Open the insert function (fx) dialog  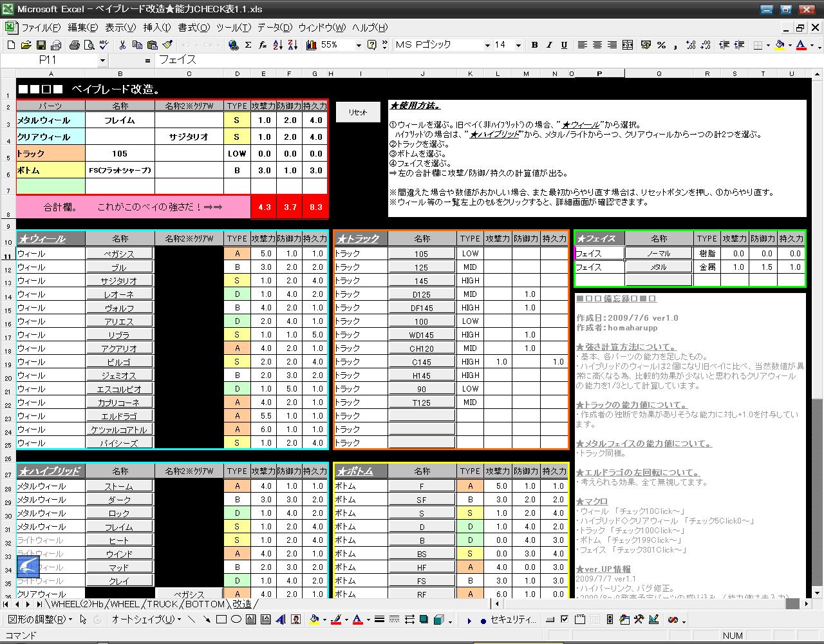263,45
